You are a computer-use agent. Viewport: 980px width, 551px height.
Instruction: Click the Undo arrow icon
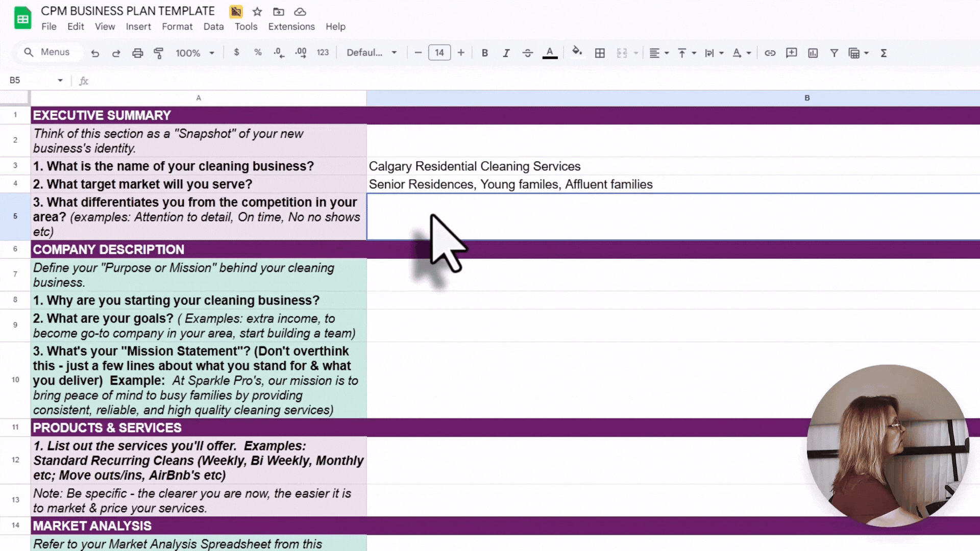(95, 53)
